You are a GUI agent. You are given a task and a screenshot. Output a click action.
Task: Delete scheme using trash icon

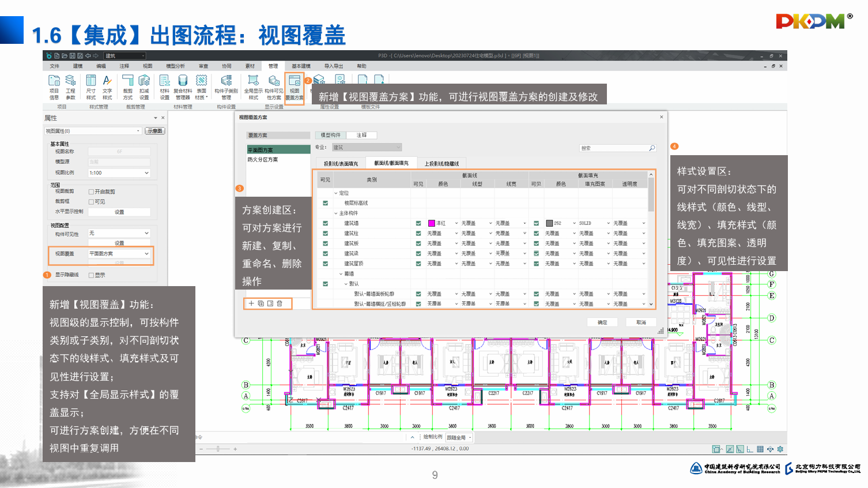pyautogui.click(x=280, y=303)
